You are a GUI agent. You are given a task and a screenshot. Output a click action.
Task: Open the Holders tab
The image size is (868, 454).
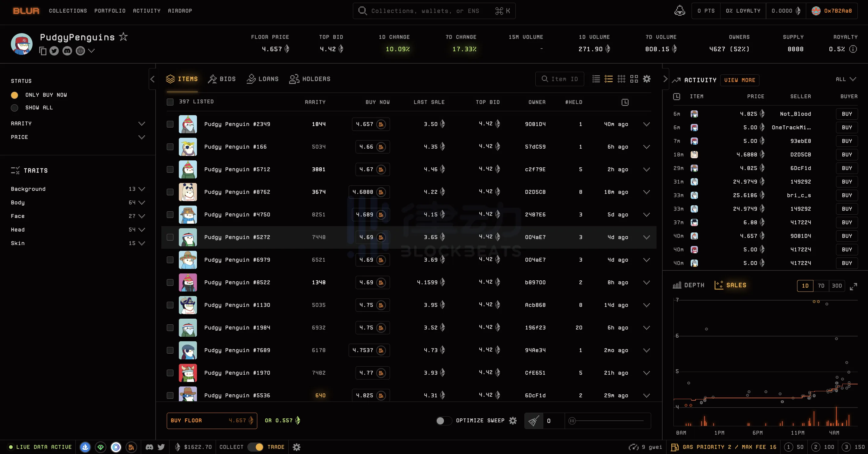click(310, 79)
